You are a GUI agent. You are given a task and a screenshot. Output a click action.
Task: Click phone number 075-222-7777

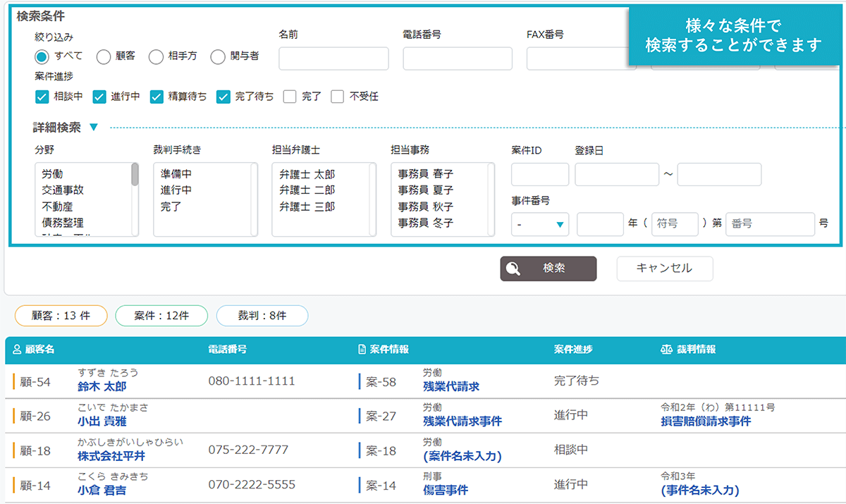pyautogui.click(x=248, y=450)
